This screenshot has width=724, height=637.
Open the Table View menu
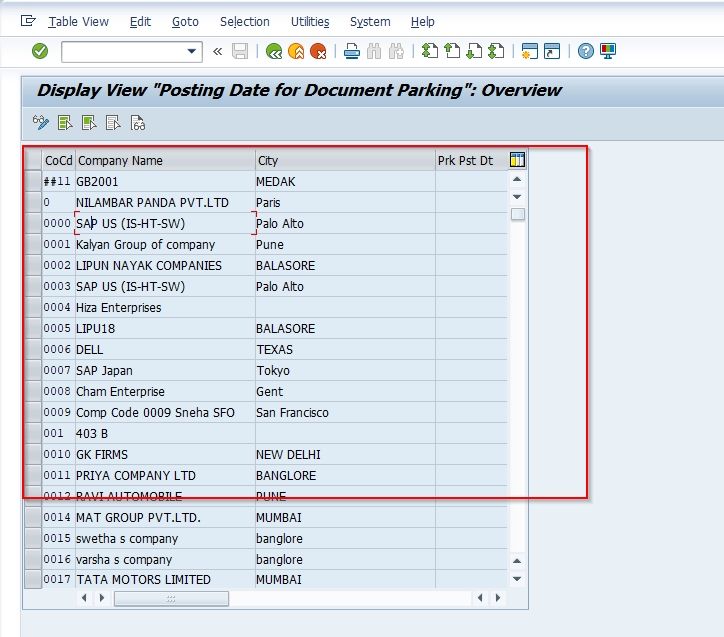78,22
